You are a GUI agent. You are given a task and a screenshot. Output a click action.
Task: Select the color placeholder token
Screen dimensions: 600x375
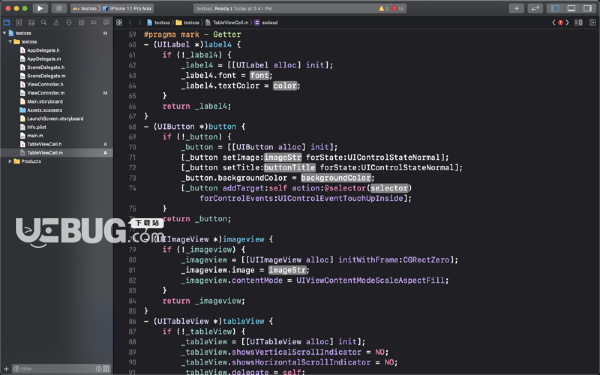point(285,86)
